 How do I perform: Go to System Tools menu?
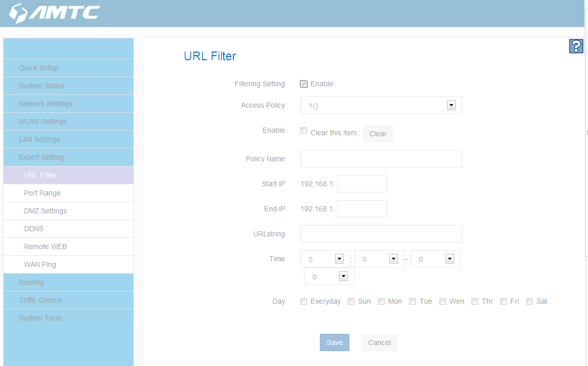click(68, 318)
